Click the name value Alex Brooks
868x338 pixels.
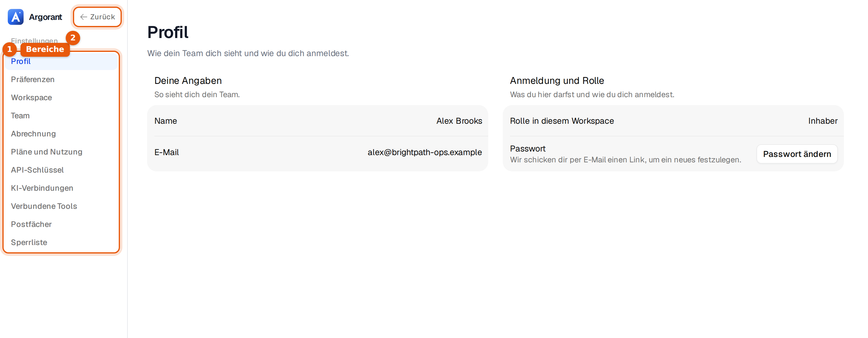pos(459,121)
